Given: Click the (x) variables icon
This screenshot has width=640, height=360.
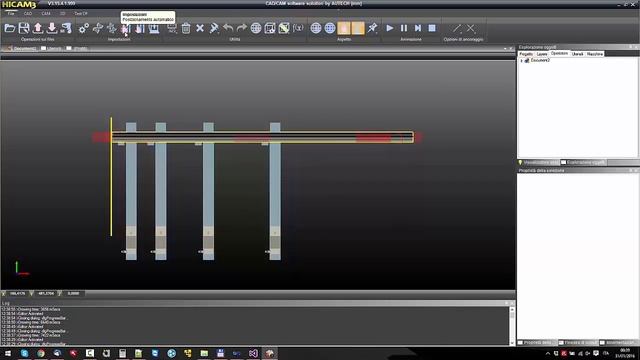Looking at the screenshot, I should point(298,28).
